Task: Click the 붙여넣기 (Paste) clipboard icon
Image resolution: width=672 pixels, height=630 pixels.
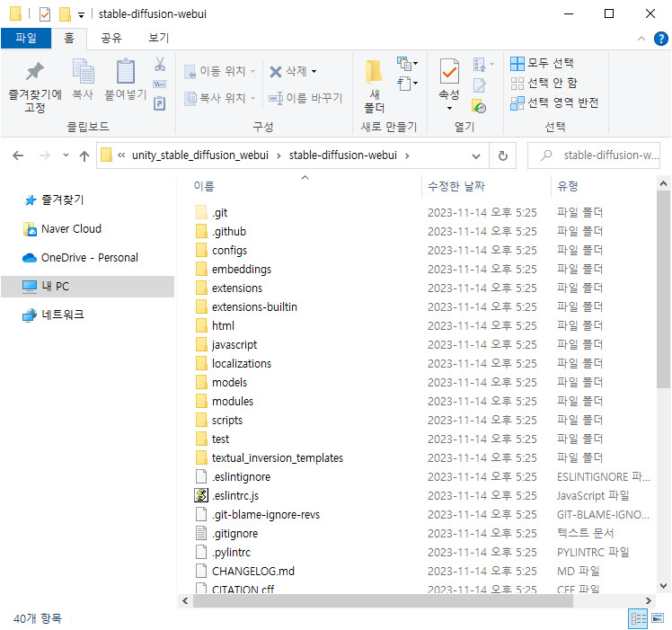Action: pyautogui.click(x=126, y=71)
